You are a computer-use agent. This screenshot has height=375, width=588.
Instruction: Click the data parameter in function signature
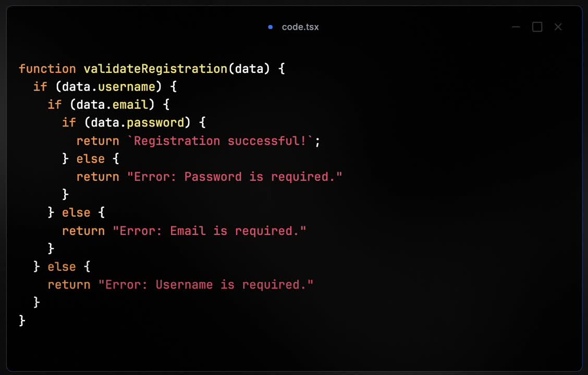[x=249, y=69]
